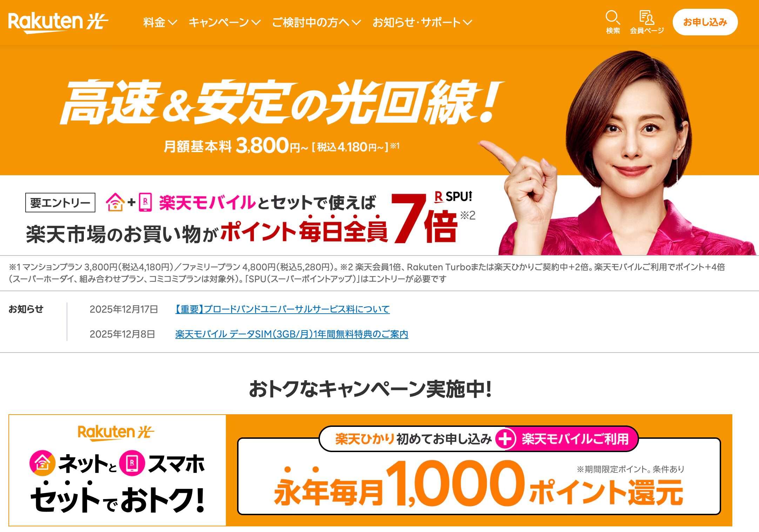Click the 要エントリー entry label
This screenshot has height=532, width=759.
(60, 203)
